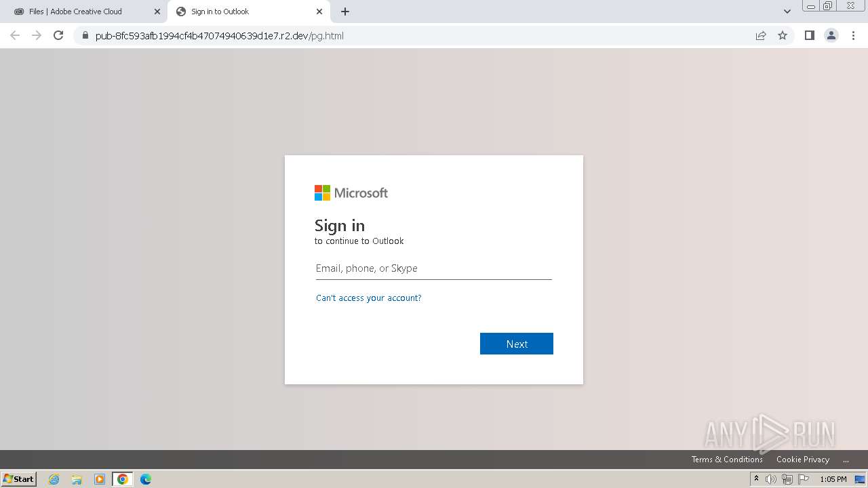The width and height of the screenshot is (868, 488).
Task: Click the Microsoft logo
Action: (x=351, y=193)
